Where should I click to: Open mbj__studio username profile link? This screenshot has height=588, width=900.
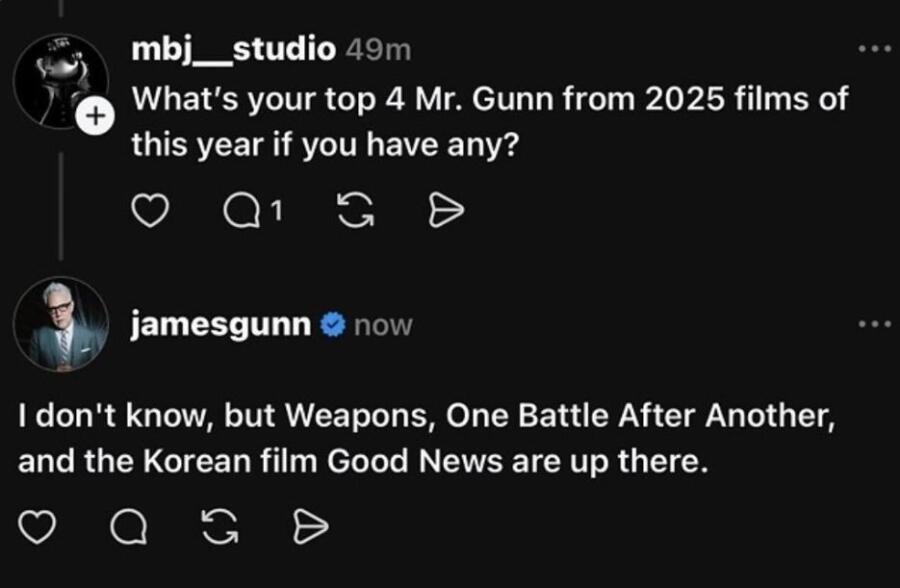(x=235, y=48)
